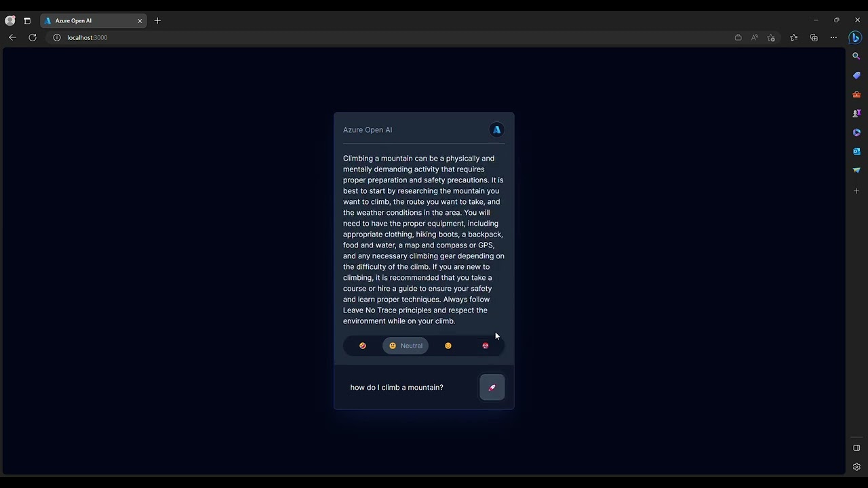Screen dimensions: 868x488
Task: Click the Read aloud icon
Action: pyautogui.click(x=754, y=37)
